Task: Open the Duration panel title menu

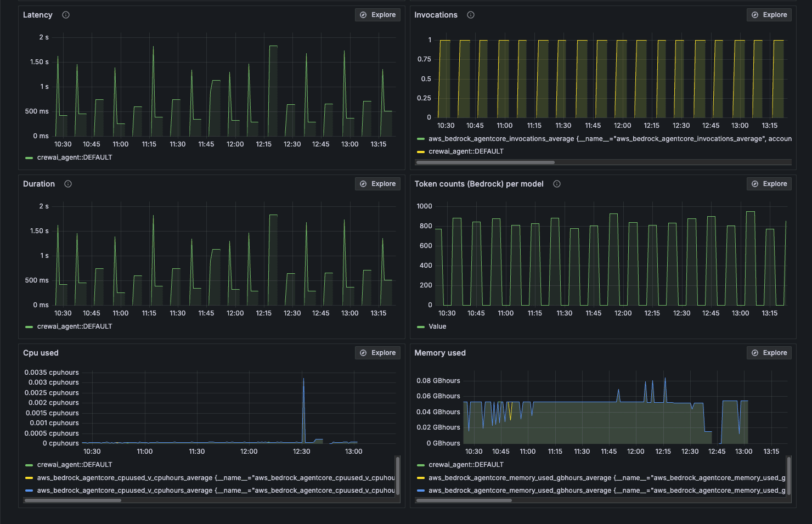Action: click(x=39, y=184)
